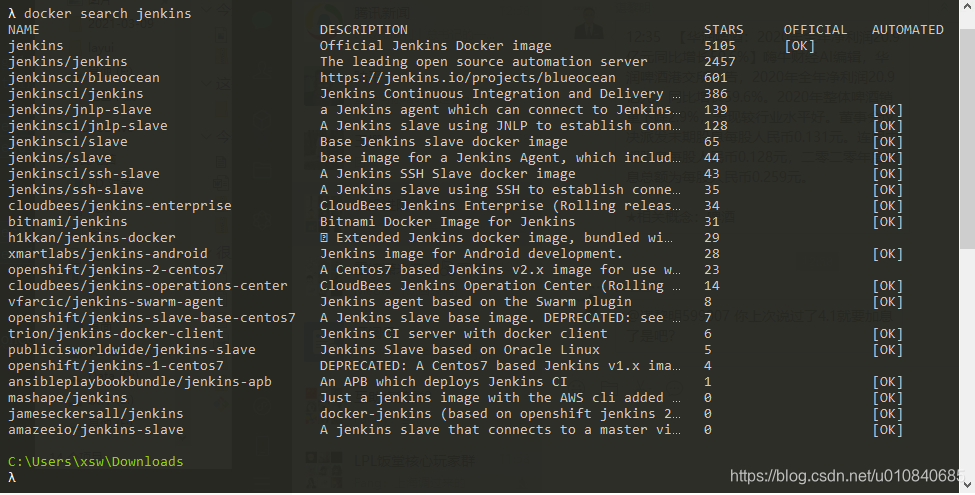Click the jenkinsci/blueocean image name

pos(84,78)
